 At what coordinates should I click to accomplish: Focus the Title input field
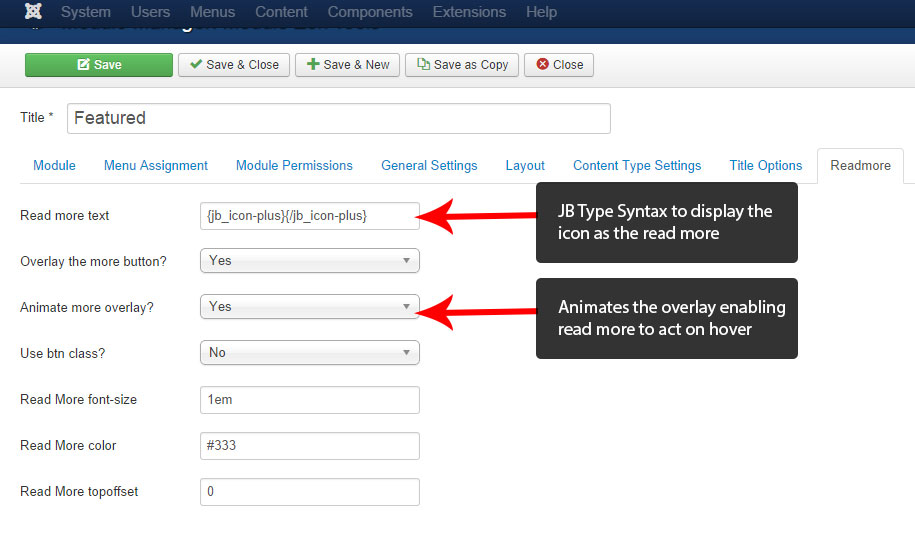pos(339,118)
